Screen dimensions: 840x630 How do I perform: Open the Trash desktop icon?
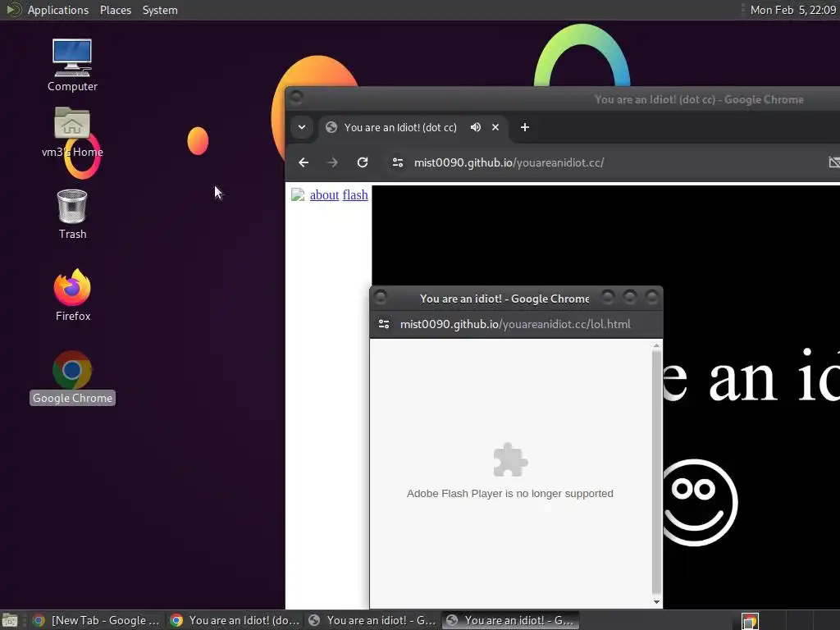pos(72,214)
